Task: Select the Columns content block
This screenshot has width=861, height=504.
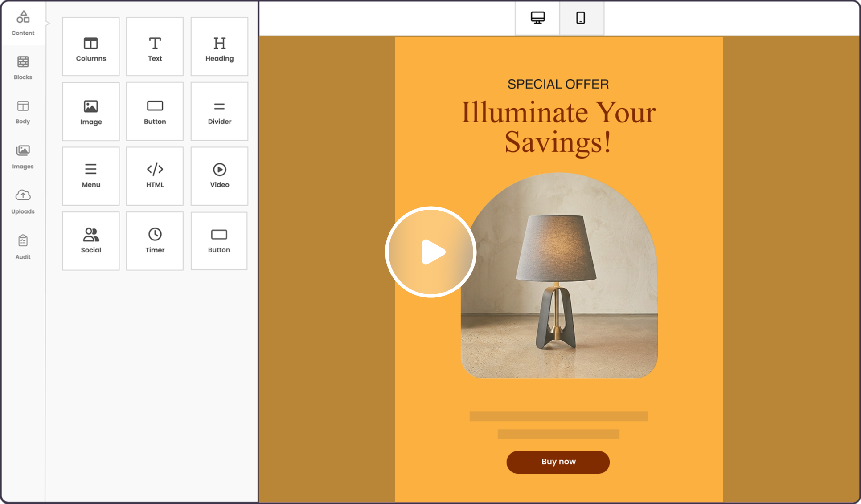Action: [91, 46]
